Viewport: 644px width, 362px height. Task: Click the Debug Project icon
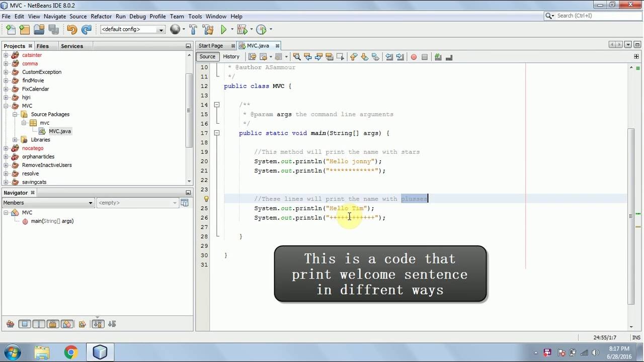point(242,30)
